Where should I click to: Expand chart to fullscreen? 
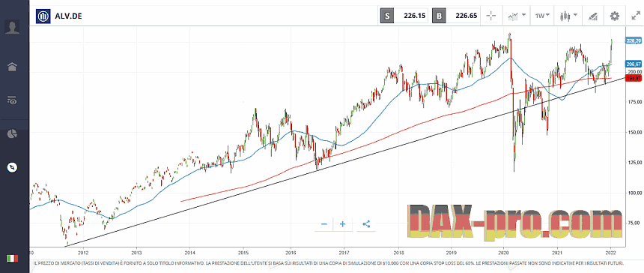pos(635,16)
